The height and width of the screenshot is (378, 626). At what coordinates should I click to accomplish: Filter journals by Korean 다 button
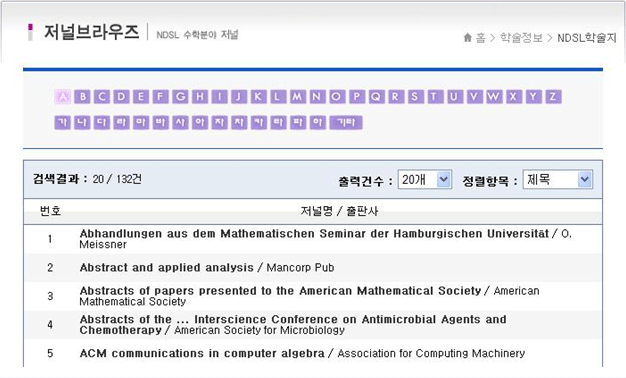pyautogui.click(x=102, y=123)
